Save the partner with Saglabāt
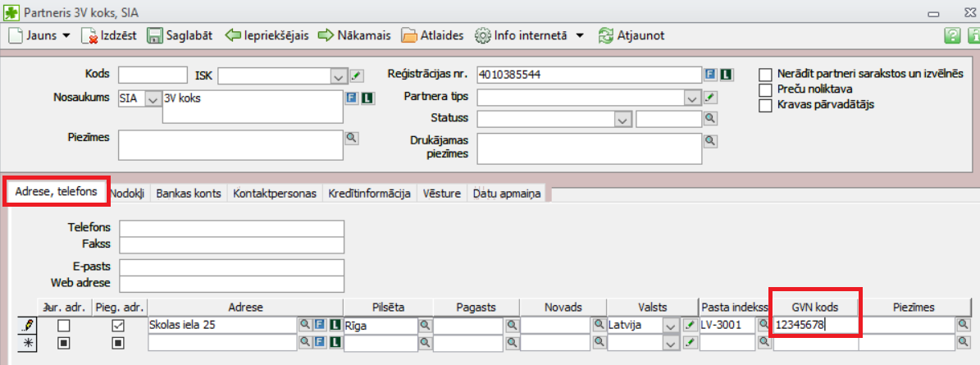The image size is (980, 365). point(180,35)
